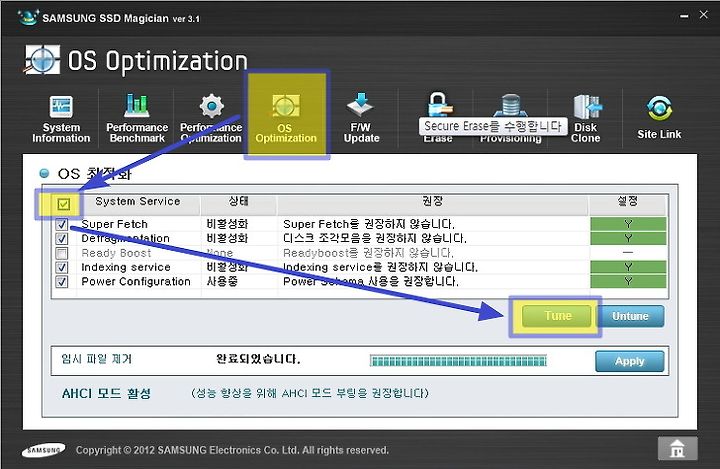Image resolution: width=720 pixels, height=469 pixels.
Task: Open the Over Provisioning database icon
Action: (x=511, y=105)
